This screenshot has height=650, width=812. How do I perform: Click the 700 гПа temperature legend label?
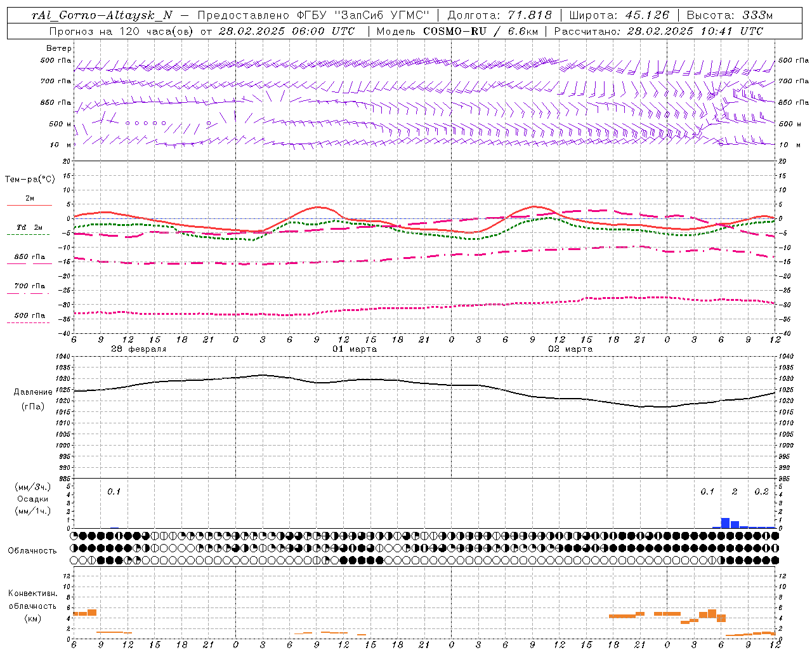[30, 286]
